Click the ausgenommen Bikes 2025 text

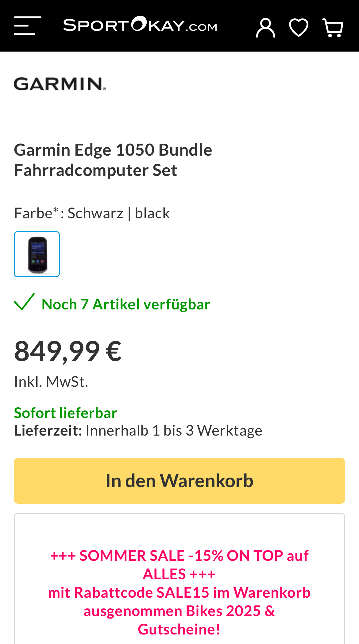179,611
